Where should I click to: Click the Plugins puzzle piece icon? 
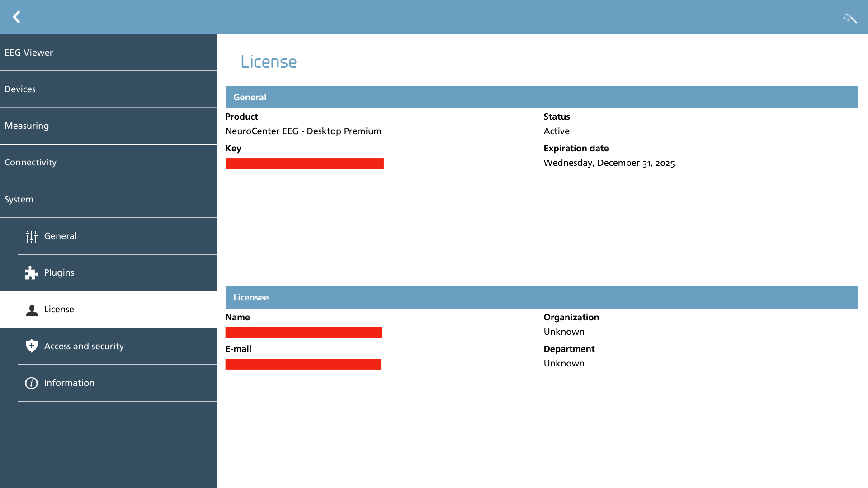(31, 273)
